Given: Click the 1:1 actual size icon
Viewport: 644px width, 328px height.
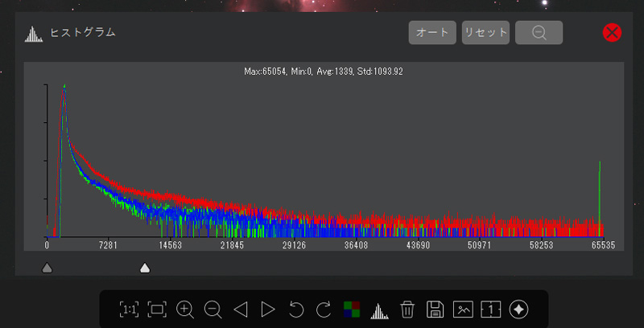Looking at the screenshot, I should (x=129, y=310).
